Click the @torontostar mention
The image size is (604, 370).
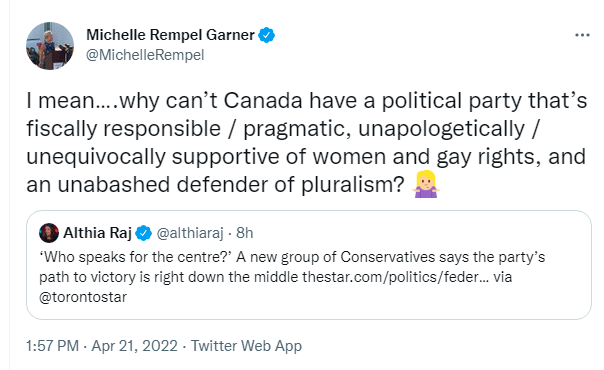(83, 297)
